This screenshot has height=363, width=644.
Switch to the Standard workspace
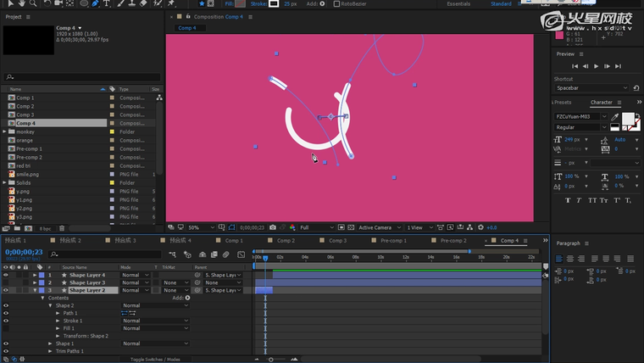pos(501,3)
